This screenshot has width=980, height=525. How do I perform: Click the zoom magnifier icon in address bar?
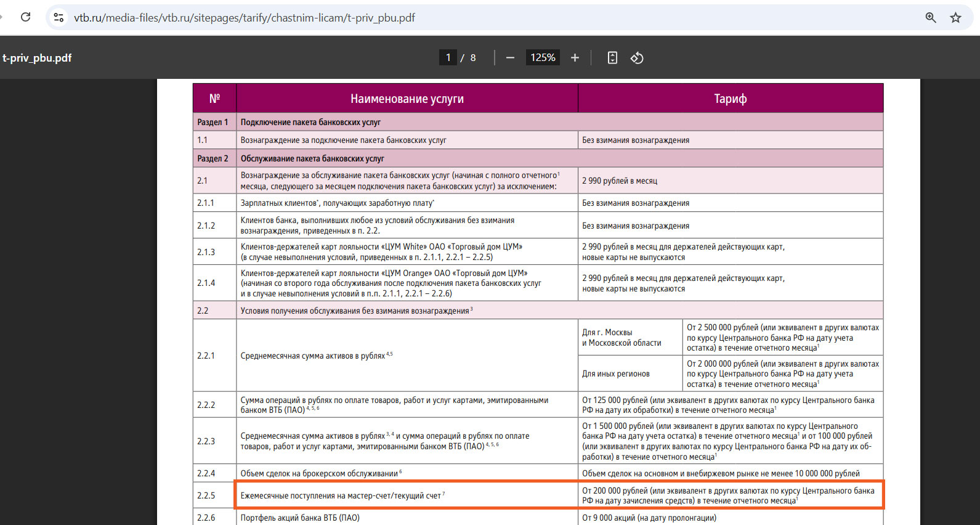[931, 17]
